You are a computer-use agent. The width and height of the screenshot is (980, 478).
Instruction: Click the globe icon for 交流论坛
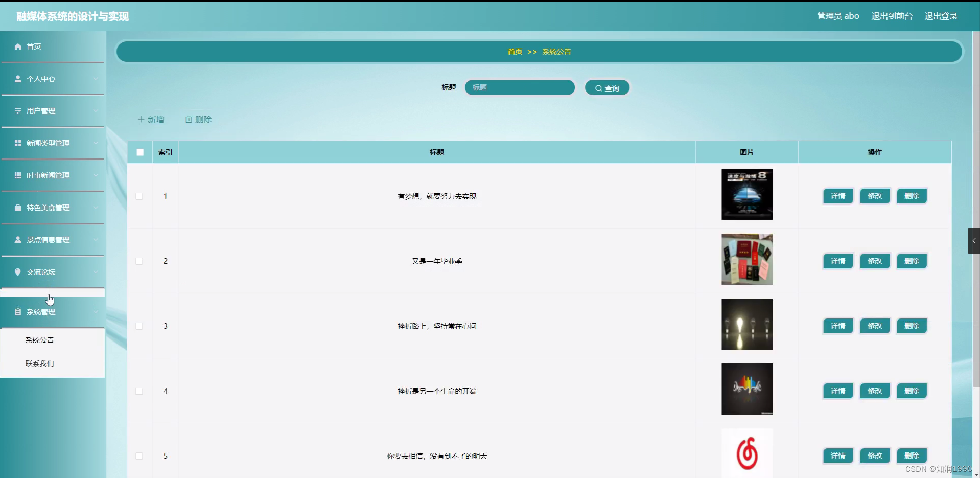17,272
